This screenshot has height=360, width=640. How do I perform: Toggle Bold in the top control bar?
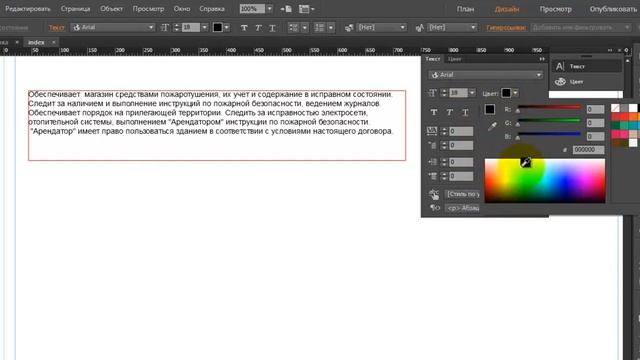[244, 28]
